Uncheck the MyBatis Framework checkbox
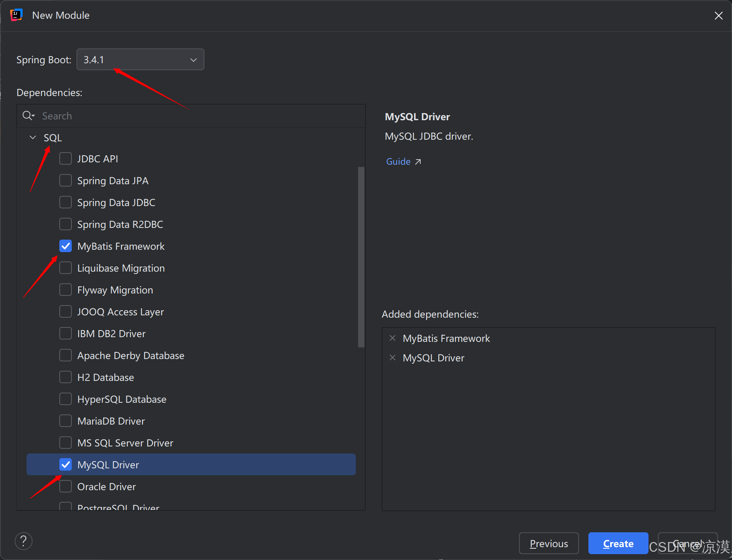This screenshot has width=732, height=560. (66, 246)
